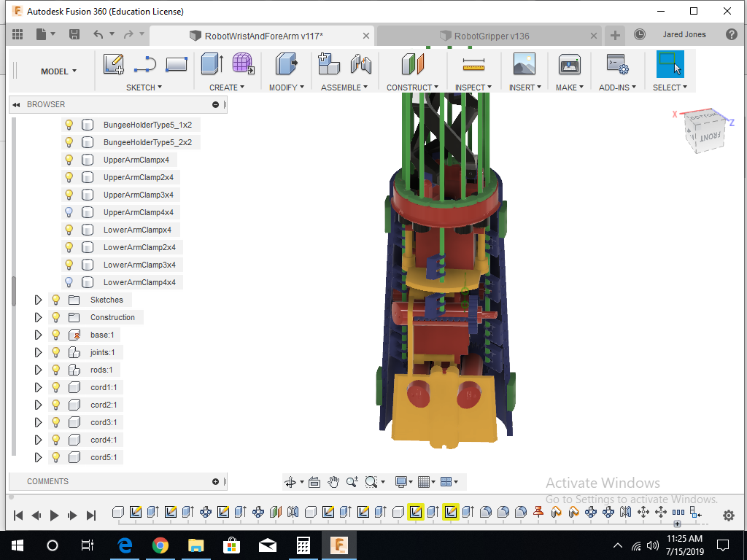Open the Create Form tool icon
This screenshot has height=560, width=747.
click(243, 64)
